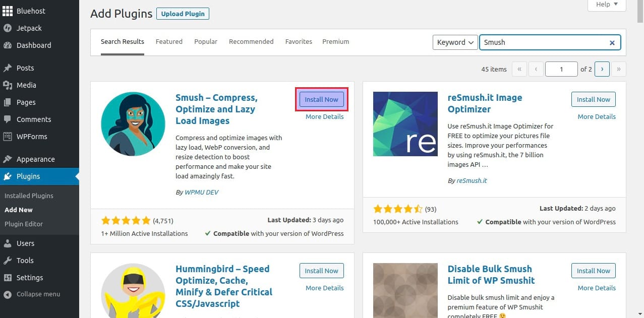View More Details for Smush
Image resolution: width=644 pixels, height=318 pixels.
point(325,116)
